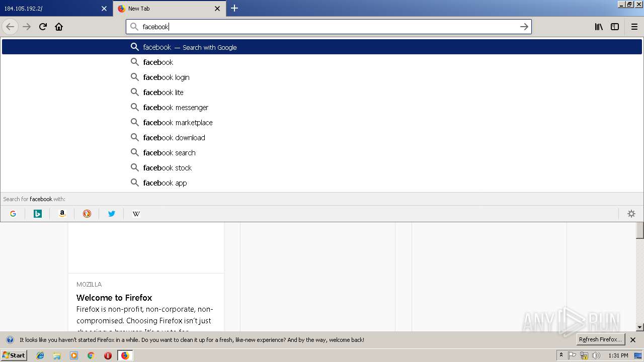
Task: Click the Refresh Firefox… button
Action: click(x=600, y=339)
